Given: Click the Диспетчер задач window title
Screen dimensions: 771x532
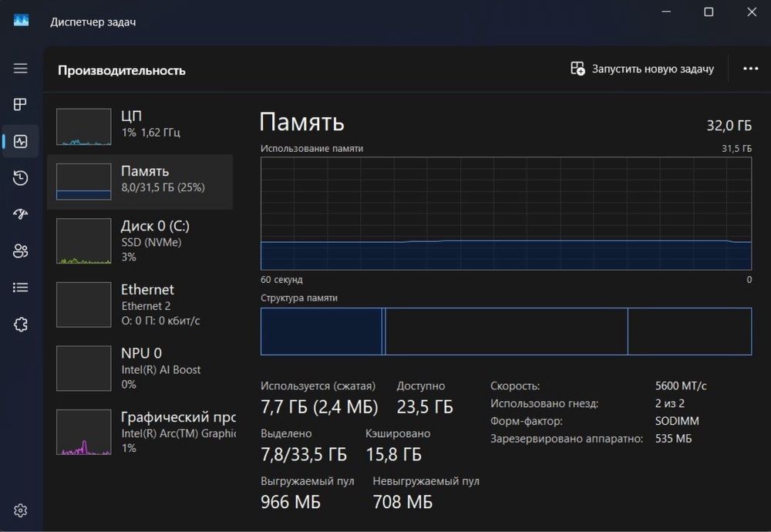Looking at the screenshot, I should 93,22.
